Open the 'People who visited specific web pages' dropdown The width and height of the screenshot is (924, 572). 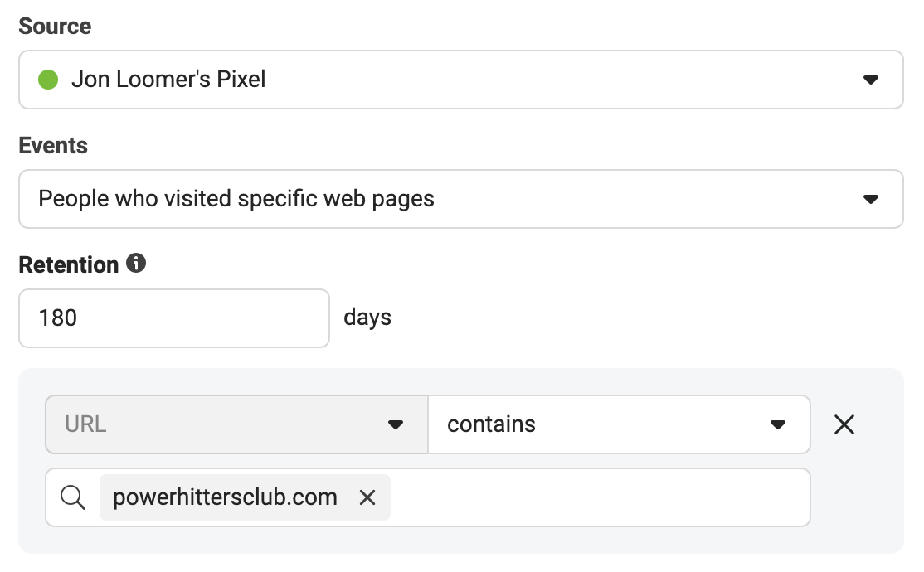461,199
